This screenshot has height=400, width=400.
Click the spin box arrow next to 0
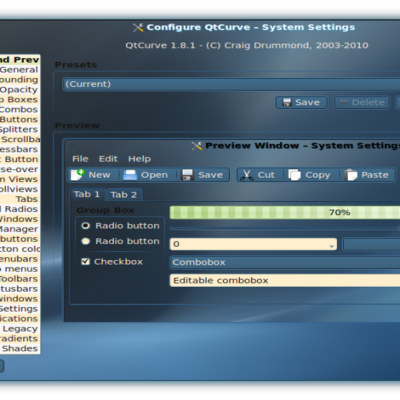332,246
